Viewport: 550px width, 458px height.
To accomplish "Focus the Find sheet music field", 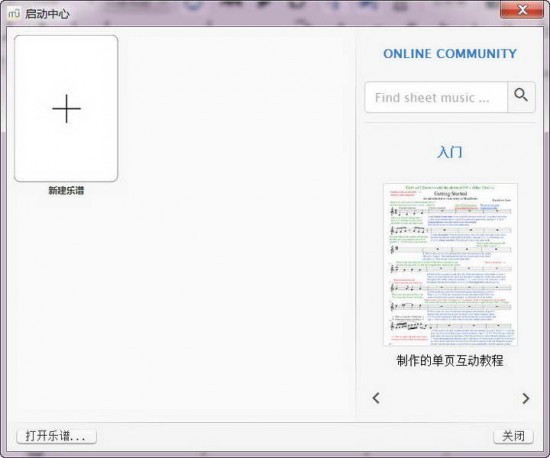I will pos(436,97).
